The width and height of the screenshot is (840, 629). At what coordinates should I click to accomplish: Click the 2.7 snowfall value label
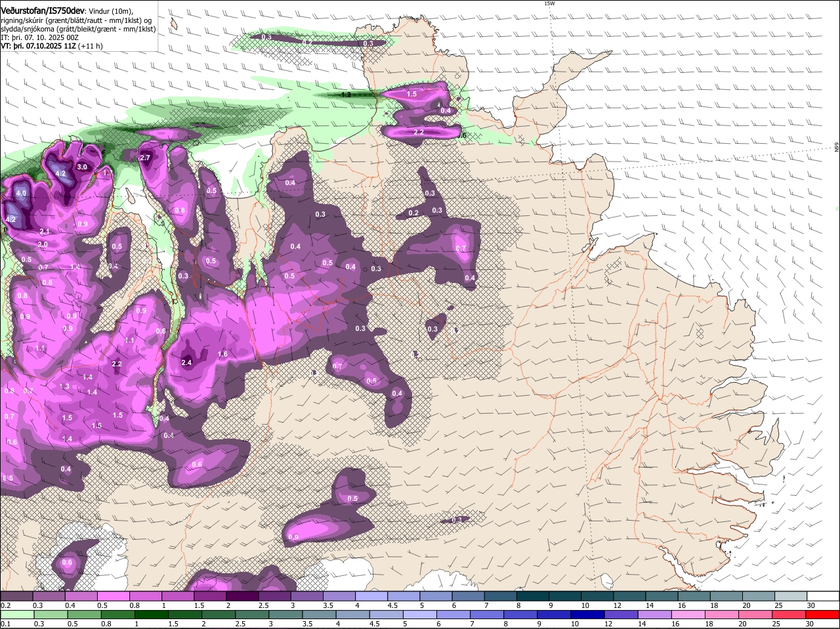click(x=146, y=158)
